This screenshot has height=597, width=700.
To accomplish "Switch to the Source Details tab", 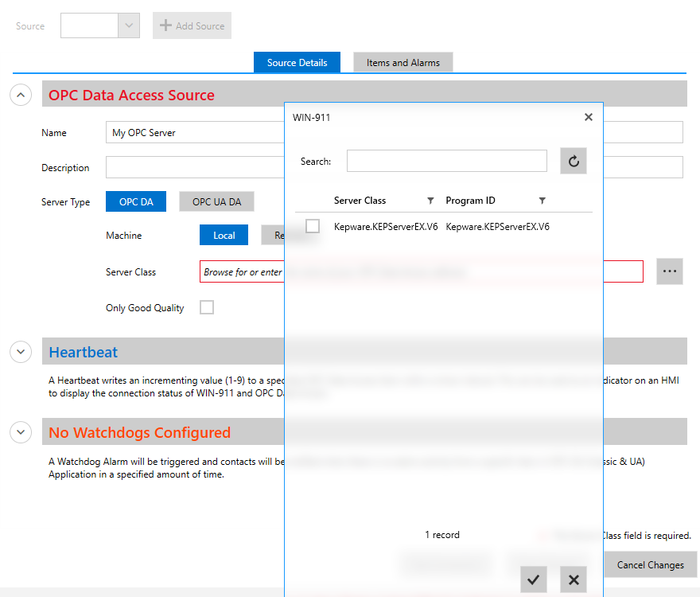I will coord(297,63).
